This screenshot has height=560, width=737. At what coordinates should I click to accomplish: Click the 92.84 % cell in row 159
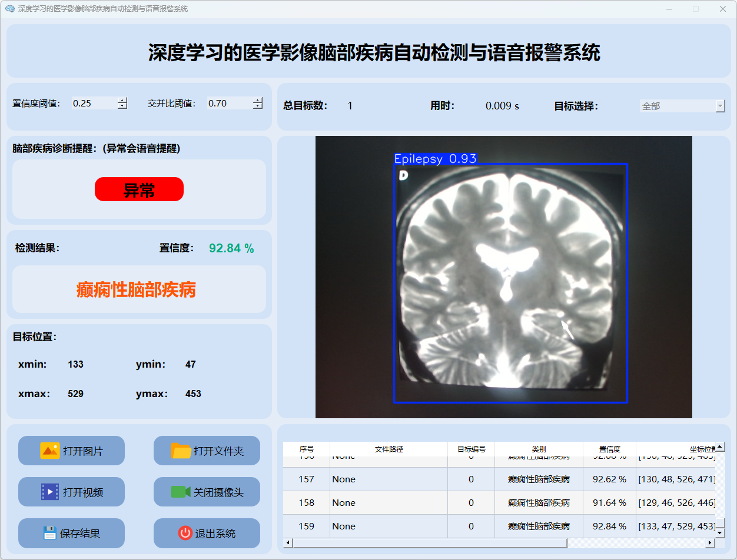point(610,526)
